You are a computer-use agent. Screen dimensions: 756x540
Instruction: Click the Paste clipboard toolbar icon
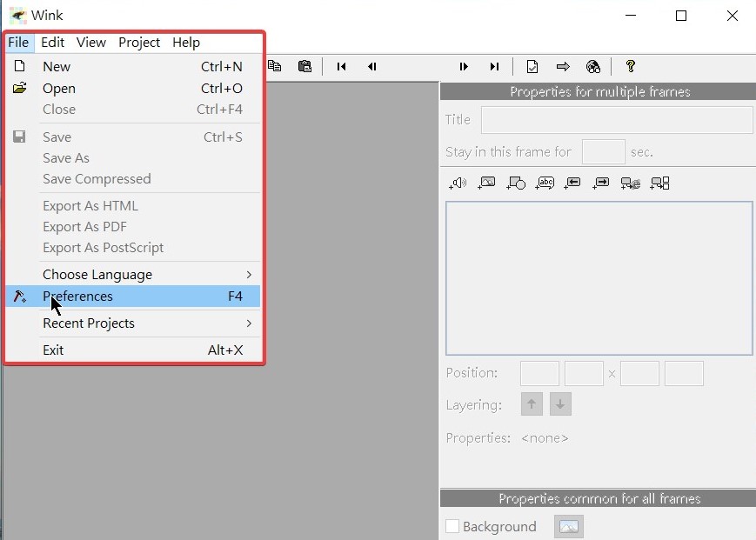tap(304, 66)
